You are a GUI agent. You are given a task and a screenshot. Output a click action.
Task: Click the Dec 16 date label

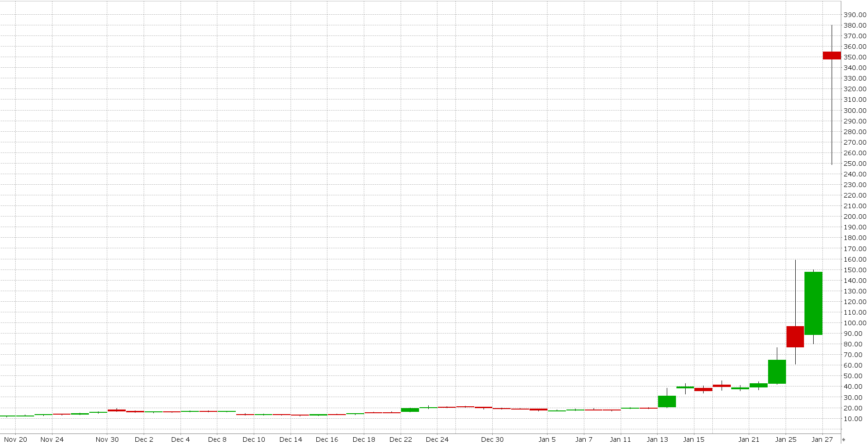(x=327, y=439)
